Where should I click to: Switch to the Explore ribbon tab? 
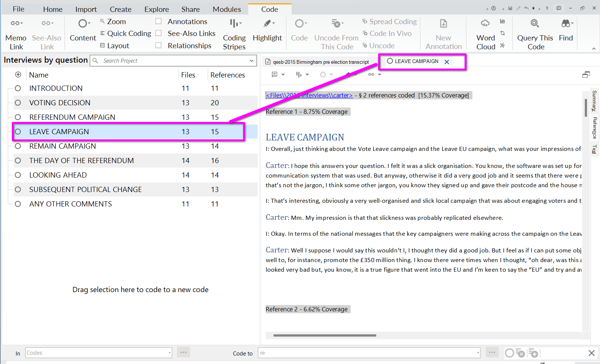coord(157,9)
